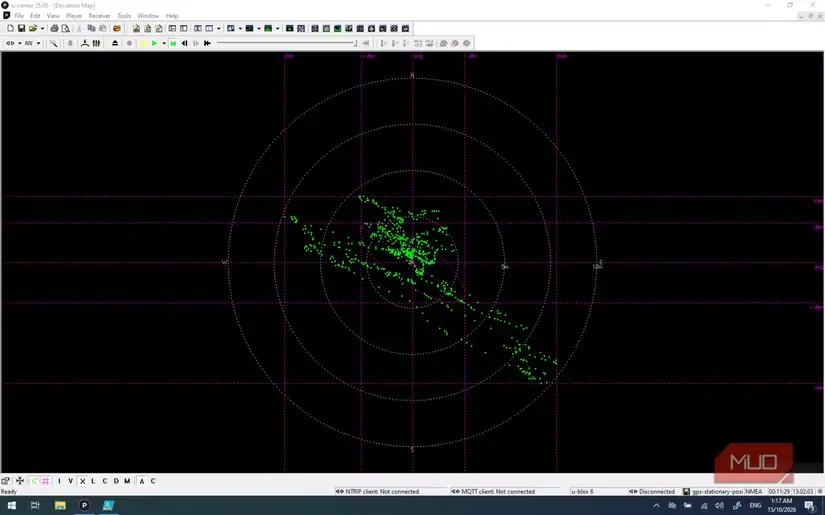Click the Rewind to start button
This screenshot has height=515, width=825.
coord(207,43)
